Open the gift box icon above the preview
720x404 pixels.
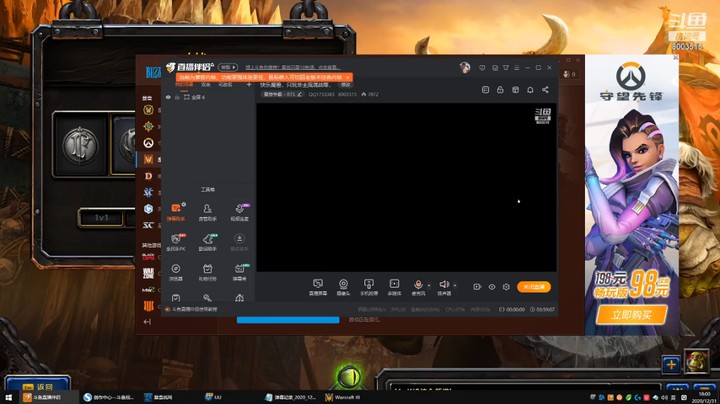pyautogui.click(x=515, y=90)
